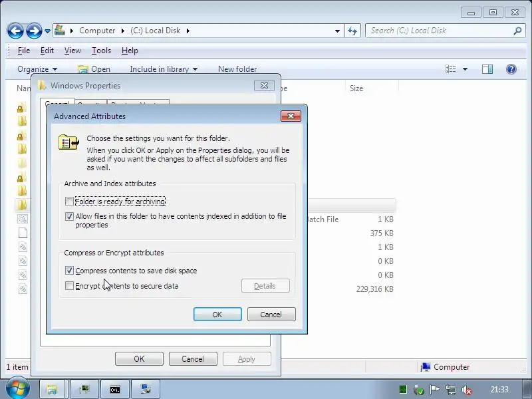Enable 'Encrypt contents to secure data'
Image resolution: width=532 pixels, height=399 pixels.
69,286
